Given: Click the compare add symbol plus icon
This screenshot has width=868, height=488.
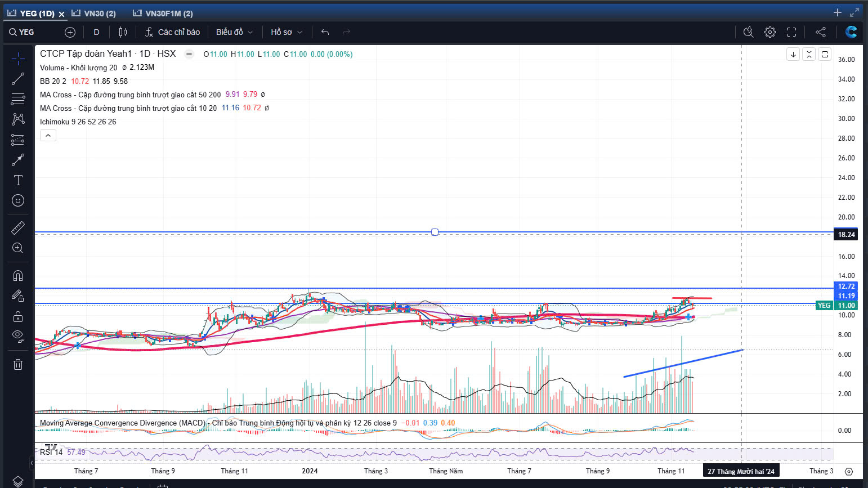Looking at the screenshot, I should [x=70, y=32].
